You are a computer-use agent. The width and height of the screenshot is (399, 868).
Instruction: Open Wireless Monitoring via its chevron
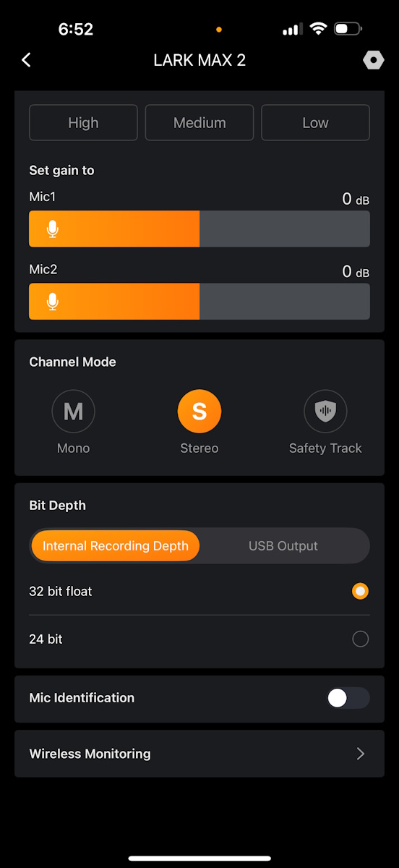(361, 754)
